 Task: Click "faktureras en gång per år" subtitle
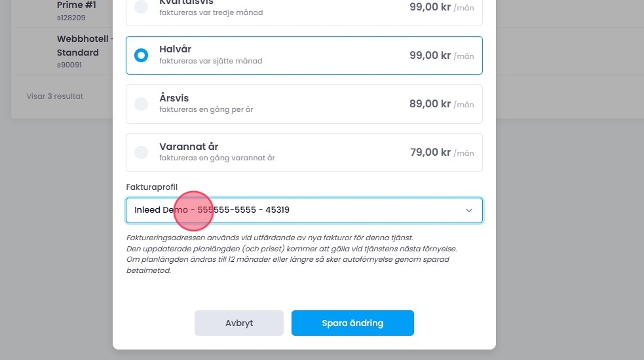pyautogui.click(x=206, y=110)
